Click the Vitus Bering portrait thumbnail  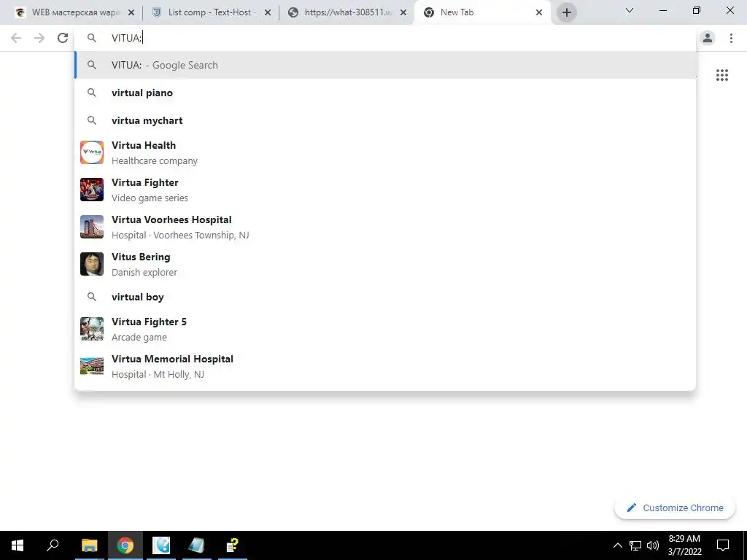coord(92,264)
